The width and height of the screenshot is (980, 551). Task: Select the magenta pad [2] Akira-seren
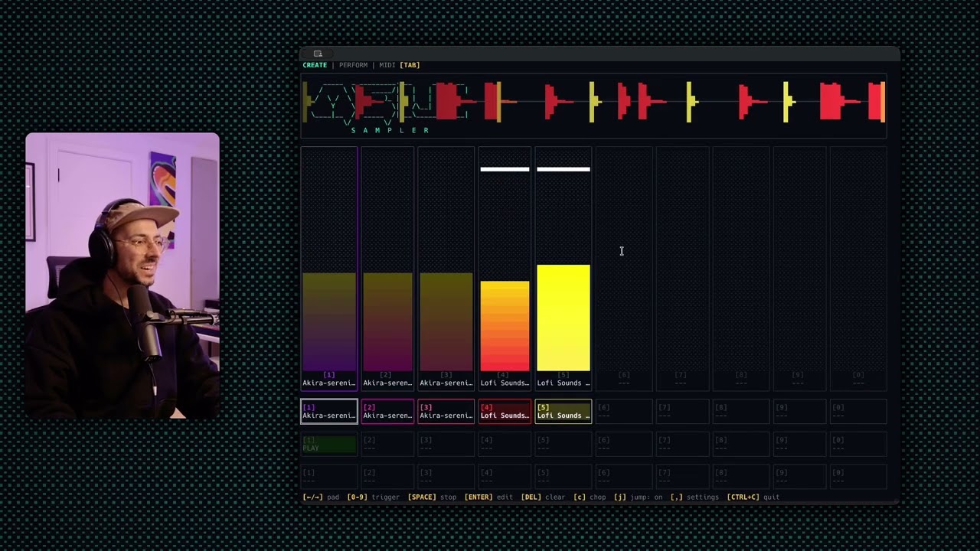pyautogui.click(x=387, y=411)
